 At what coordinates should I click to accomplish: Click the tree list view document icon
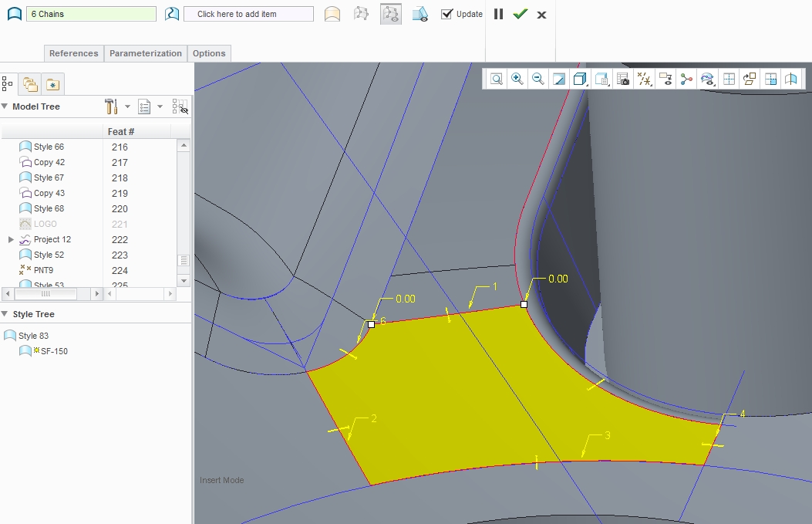click(144, 106)
